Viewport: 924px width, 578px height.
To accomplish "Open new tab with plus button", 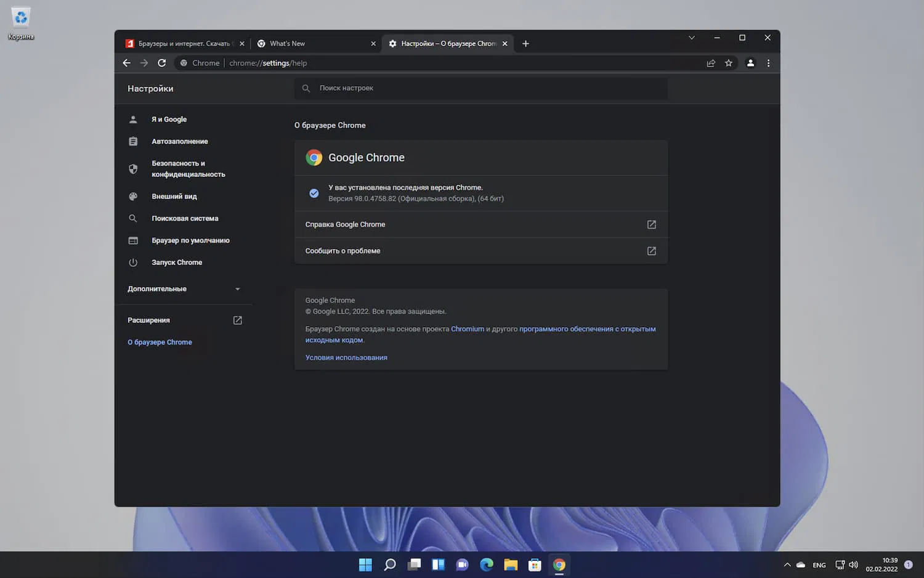I will [x=525, y=44].
